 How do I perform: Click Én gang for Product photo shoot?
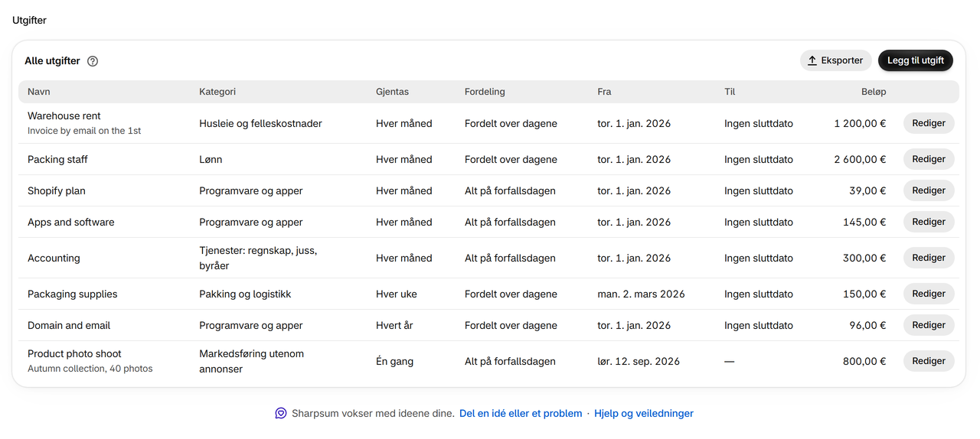(x=394, y=361)
